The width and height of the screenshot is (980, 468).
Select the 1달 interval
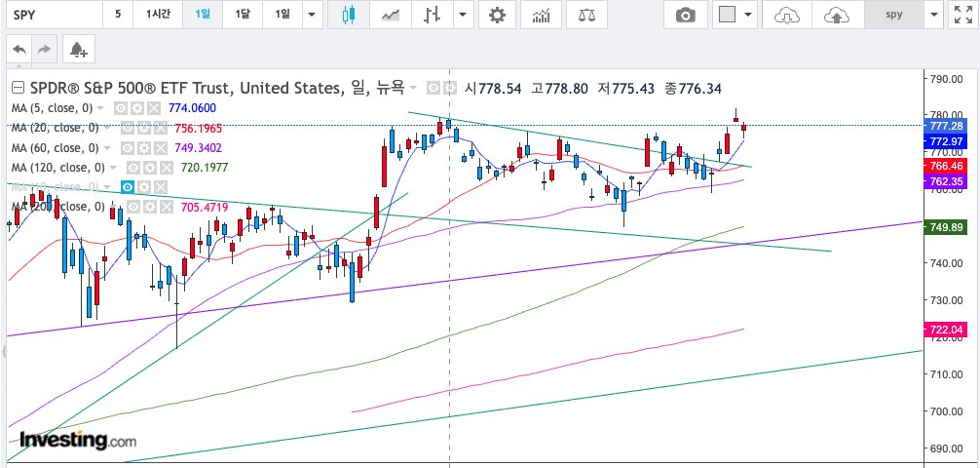click(243, 15)
